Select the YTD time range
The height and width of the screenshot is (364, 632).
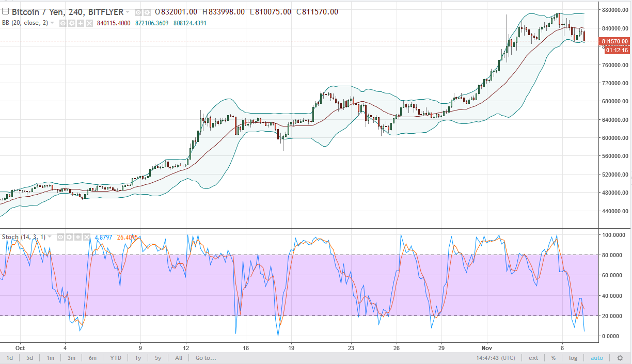tap(116, 358)
